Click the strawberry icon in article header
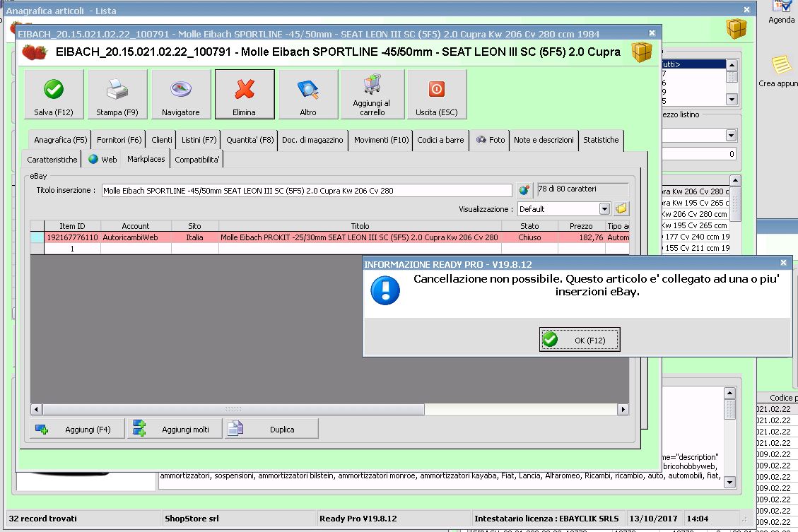 tap(34, 52)
